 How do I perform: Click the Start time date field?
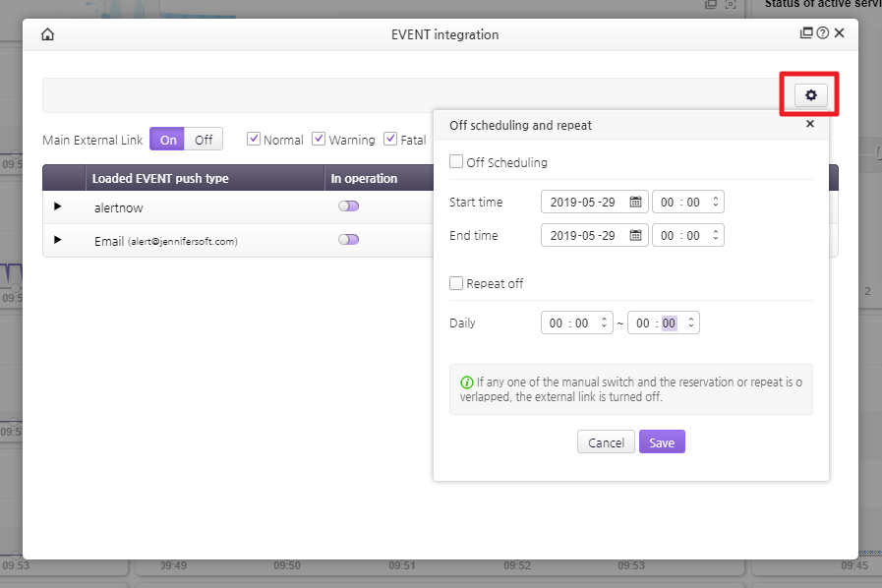pyautogui.click(x=583, y=203)
